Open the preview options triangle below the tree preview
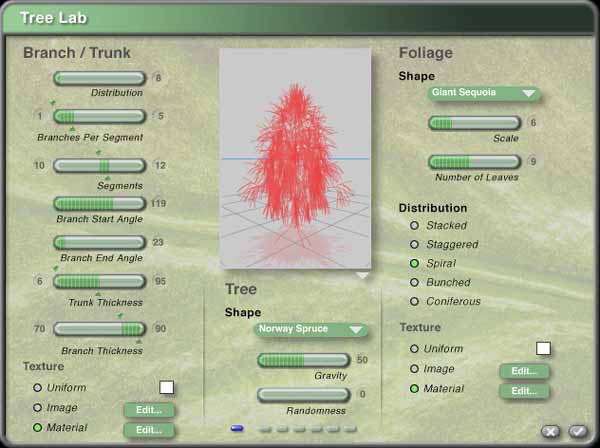 pos(362,275)
